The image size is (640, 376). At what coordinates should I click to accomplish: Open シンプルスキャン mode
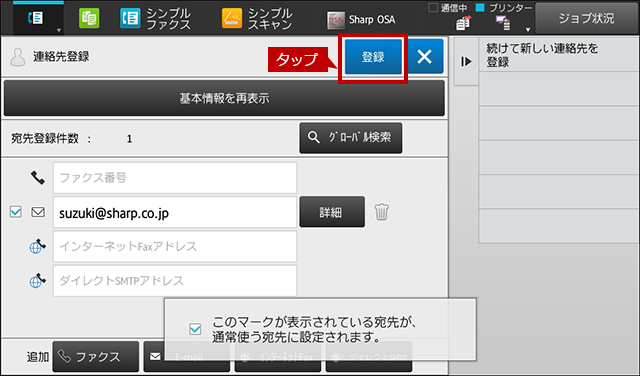257,19
